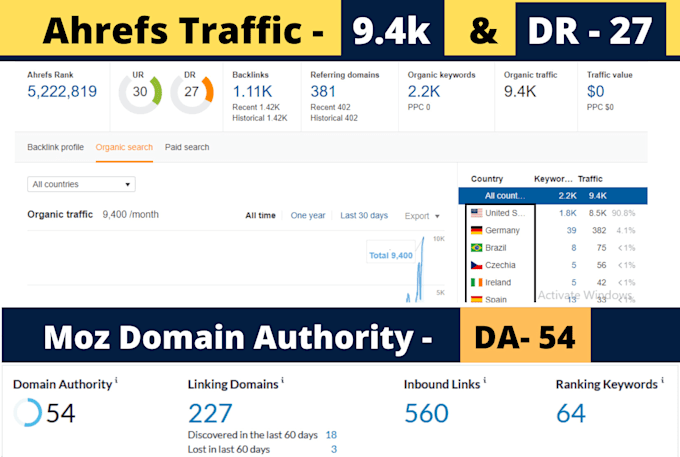The height and width of the screenshot is (457, 680).
Task: Click the Brazil keywords count 8
Action: tap(574, 248)
